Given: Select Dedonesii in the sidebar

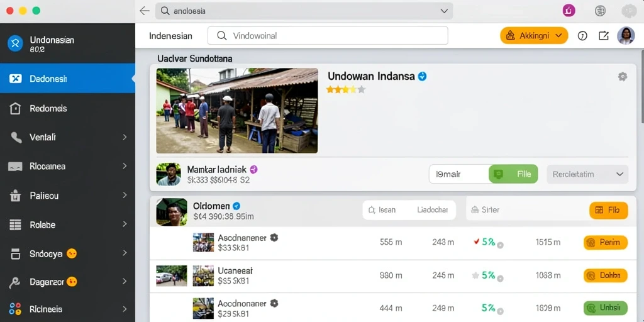Looking at the screenshot, I should [x=67, y=79].
